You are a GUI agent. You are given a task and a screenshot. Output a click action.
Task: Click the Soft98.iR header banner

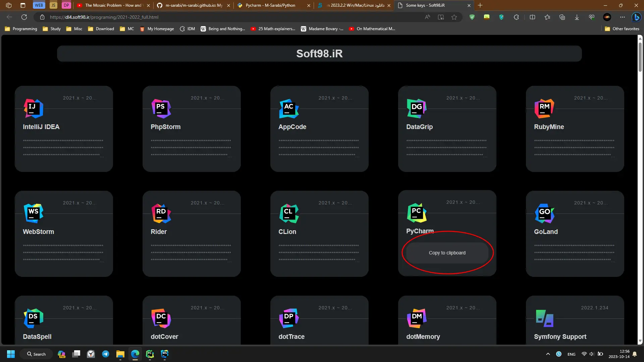(319, 54)
